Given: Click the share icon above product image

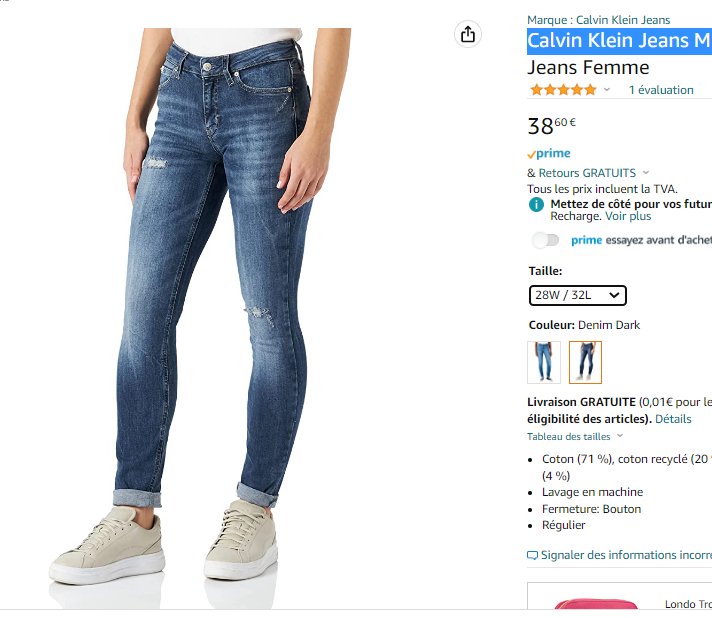Looking at the screenshot, I should pos(468,35).
